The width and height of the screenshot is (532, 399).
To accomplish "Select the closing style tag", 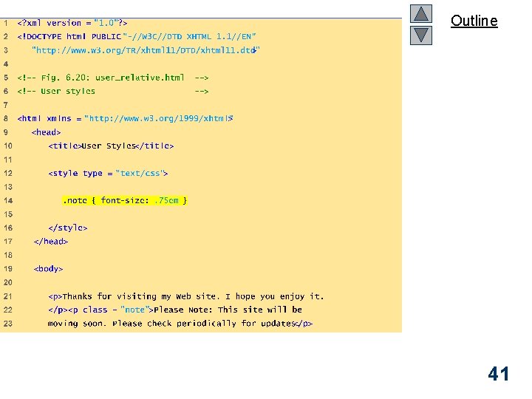I will click(68, 228).
